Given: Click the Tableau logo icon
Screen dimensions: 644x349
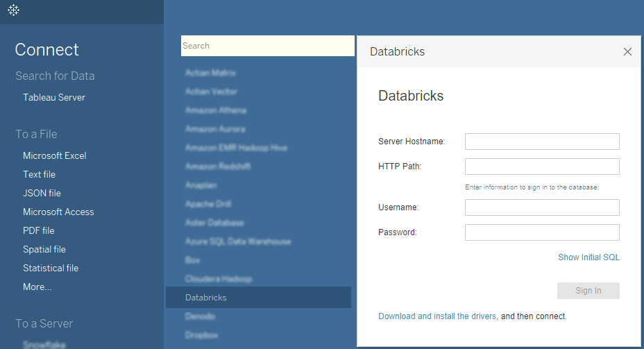Looking at the screenshot, I should [x=13, y=10].
